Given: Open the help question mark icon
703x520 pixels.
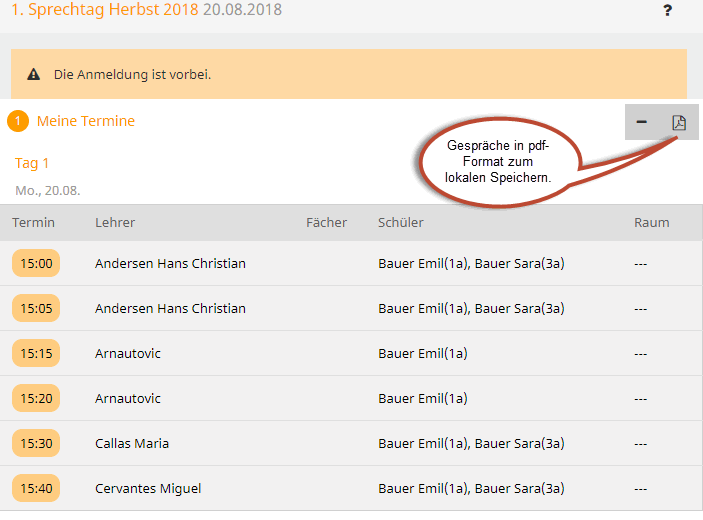Looking at the screenshot, I should click(668, 10).
